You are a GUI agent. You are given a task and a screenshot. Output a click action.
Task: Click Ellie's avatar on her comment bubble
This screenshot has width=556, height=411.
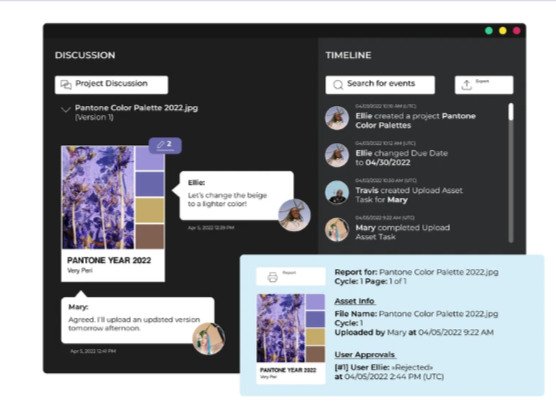click(x=294, y=215)
